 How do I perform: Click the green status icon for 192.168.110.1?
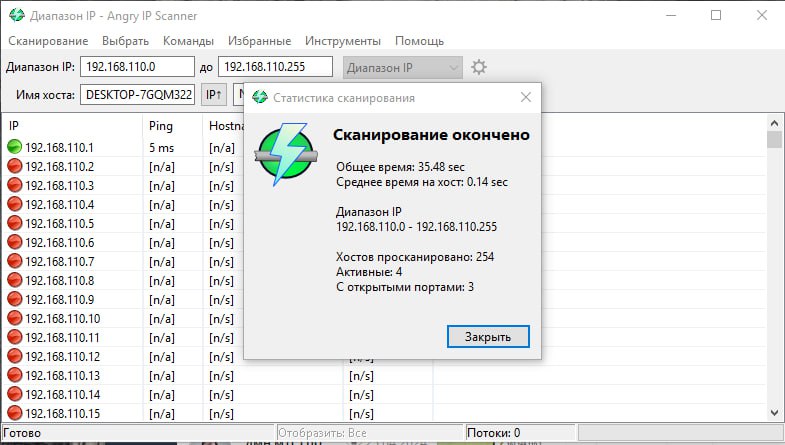(15, 148)
